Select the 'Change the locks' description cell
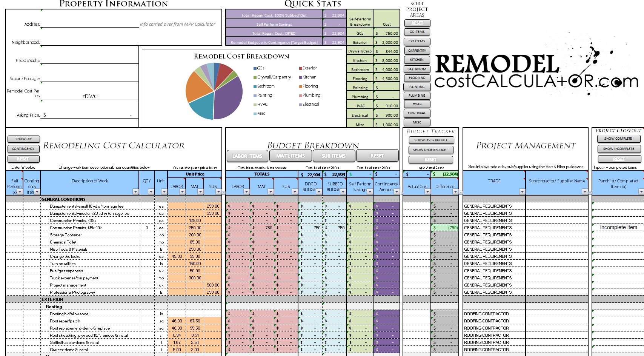This screenshot has height=356, width=644. pos(90,256)
